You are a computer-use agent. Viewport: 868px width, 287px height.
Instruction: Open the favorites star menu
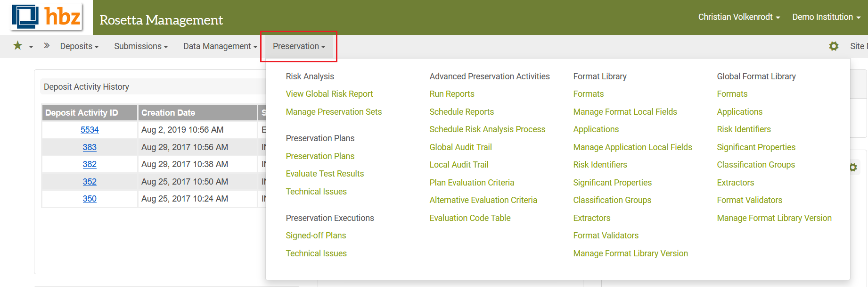click(18, 46)
